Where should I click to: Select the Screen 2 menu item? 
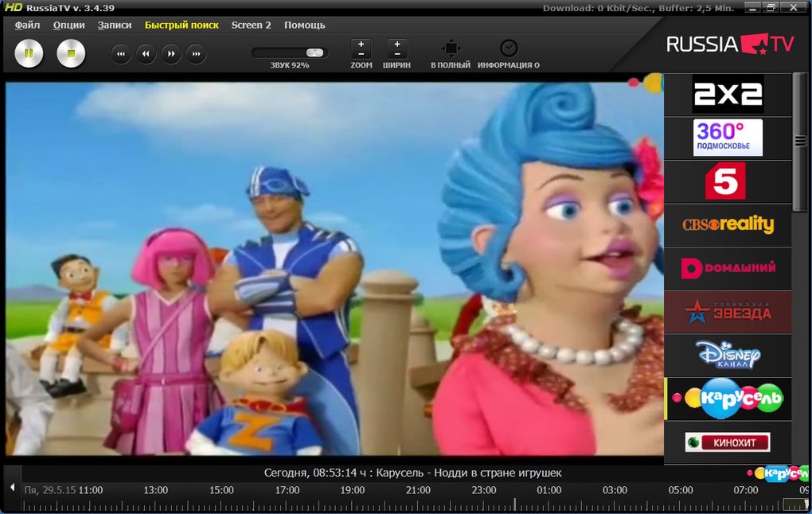point(251,25)
